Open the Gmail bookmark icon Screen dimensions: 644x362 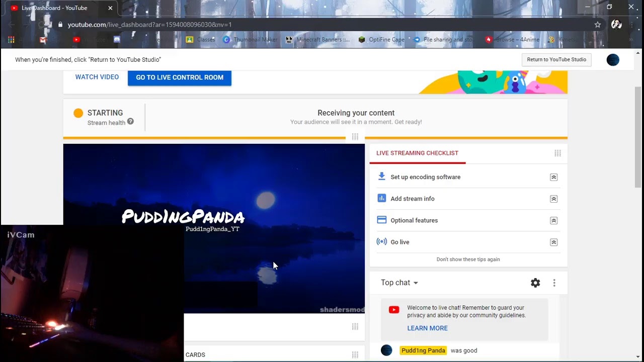(43, 39)
